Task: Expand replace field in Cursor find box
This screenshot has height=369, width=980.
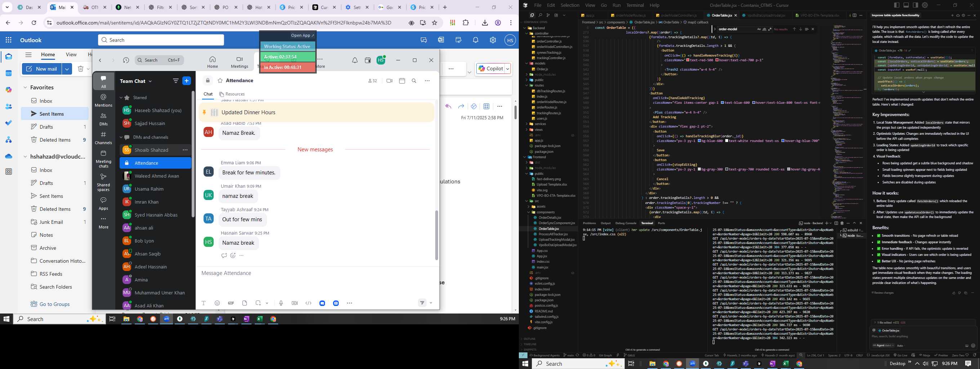Action: point(714,29)
